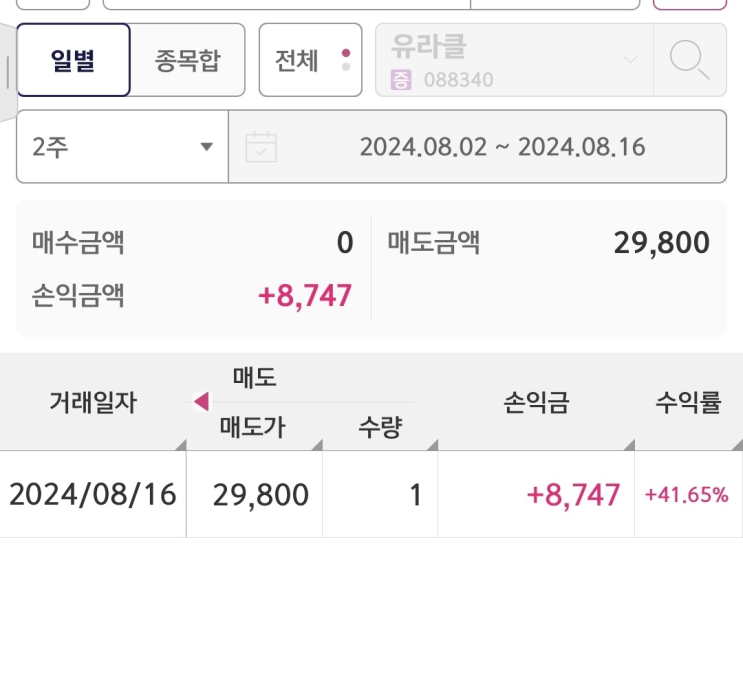Click the pink left arrow beside 매도
The image size is (743, 678).
[201, 402]
